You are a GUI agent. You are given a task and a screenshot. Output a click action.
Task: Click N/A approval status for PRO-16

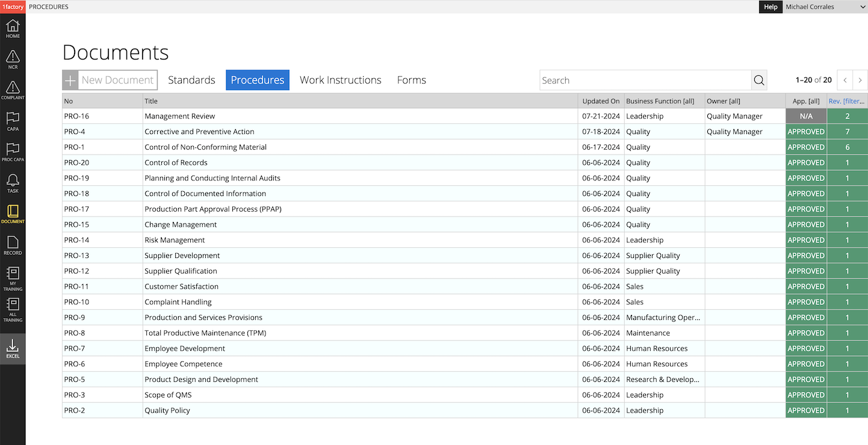[806, 116]
